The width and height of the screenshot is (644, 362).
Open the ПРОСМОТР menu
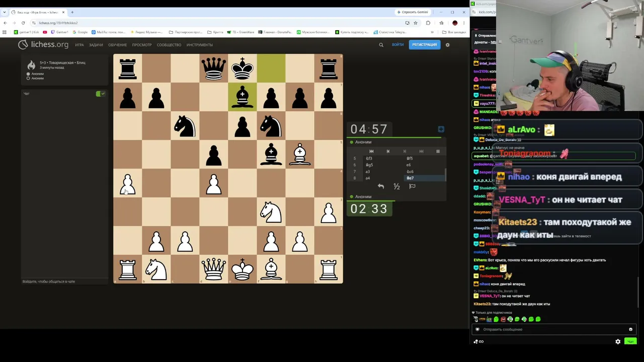pos(142,45)
